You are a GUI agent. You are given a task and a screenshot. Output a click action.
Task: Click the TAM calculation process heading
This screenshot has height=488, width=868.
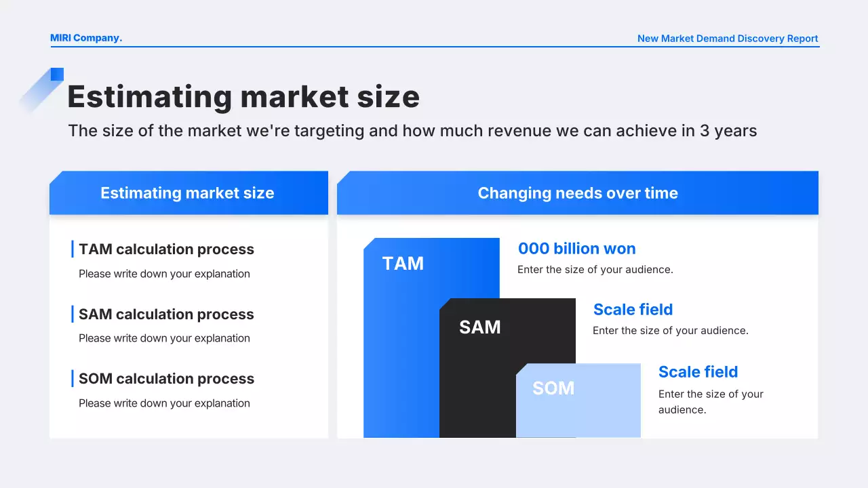(x=166, y=249)
